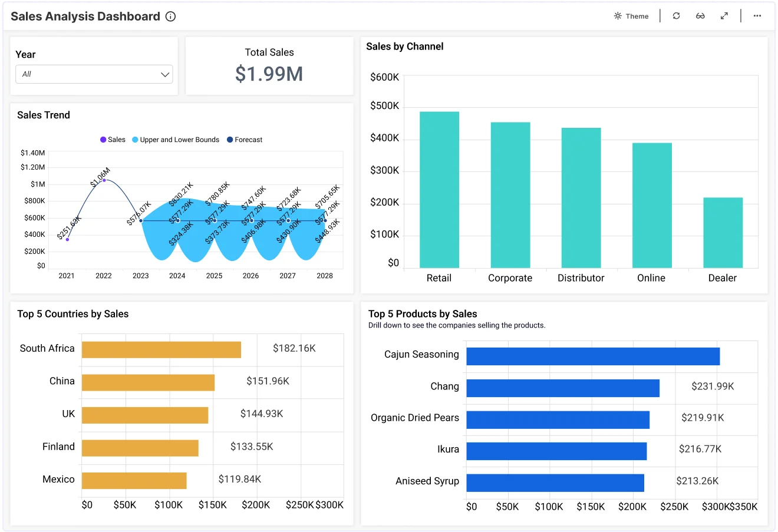
Task: Refresh the dashboard using the refresh icon
Action: (x=676, y=16)
